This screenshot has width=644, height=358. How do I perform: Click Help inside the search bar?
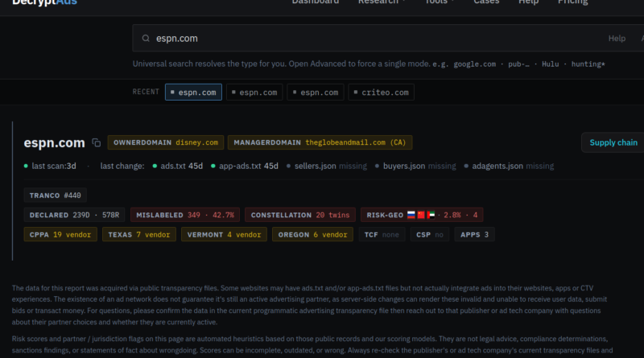coord(617,38)
